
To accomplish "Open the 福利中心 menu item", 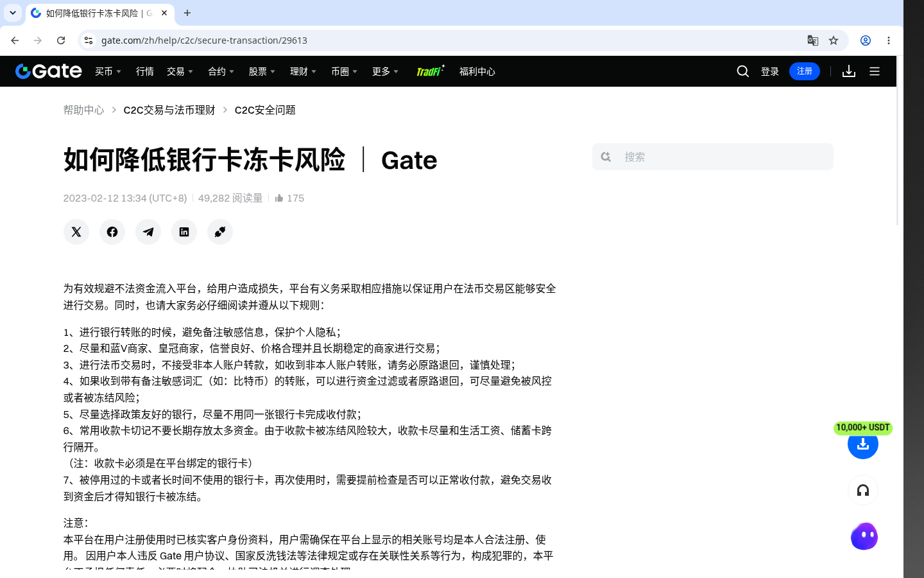I will (477, 71).
